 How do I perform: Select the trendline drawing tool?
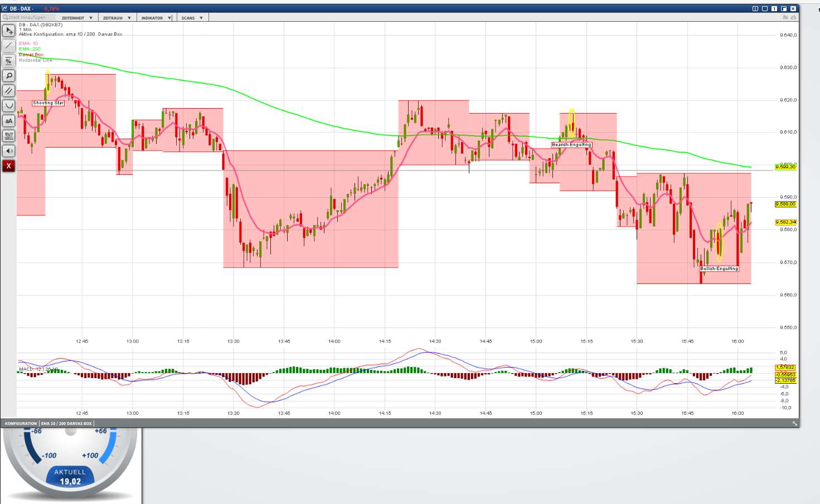[x=8, y=46]
